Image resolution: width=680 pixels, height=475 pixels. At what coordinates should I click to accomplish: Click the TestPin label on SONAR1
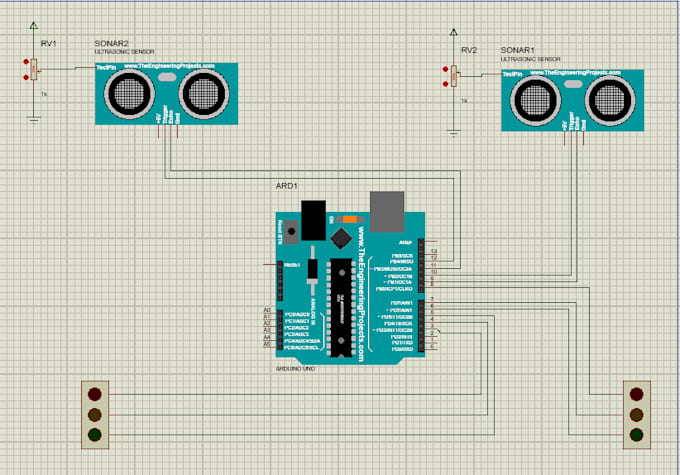[512, 74]
